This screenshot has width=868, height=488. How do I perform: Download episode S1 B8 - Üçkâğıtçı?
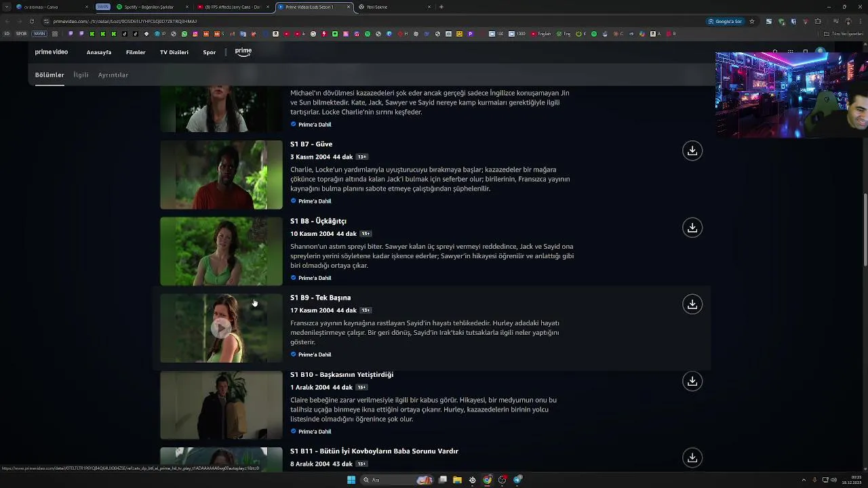pyautogui.click(x=692, y=228)
